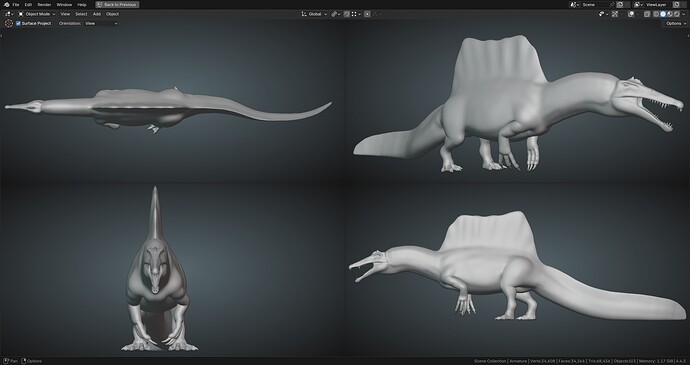This screenshot has width=690, height=365.
Task: Click the Pan mouse hint icon
Action: (5, 361)
